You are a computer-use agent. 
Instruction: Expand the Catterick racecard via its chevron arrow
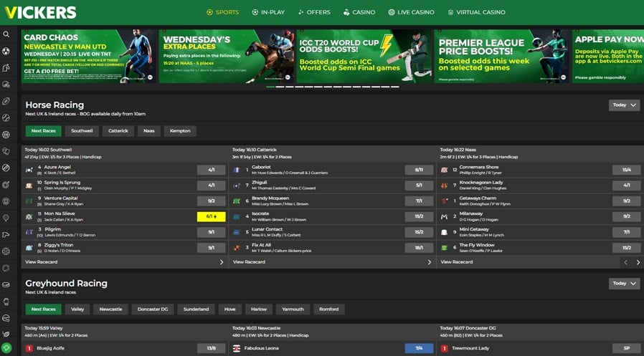(430, 262)
